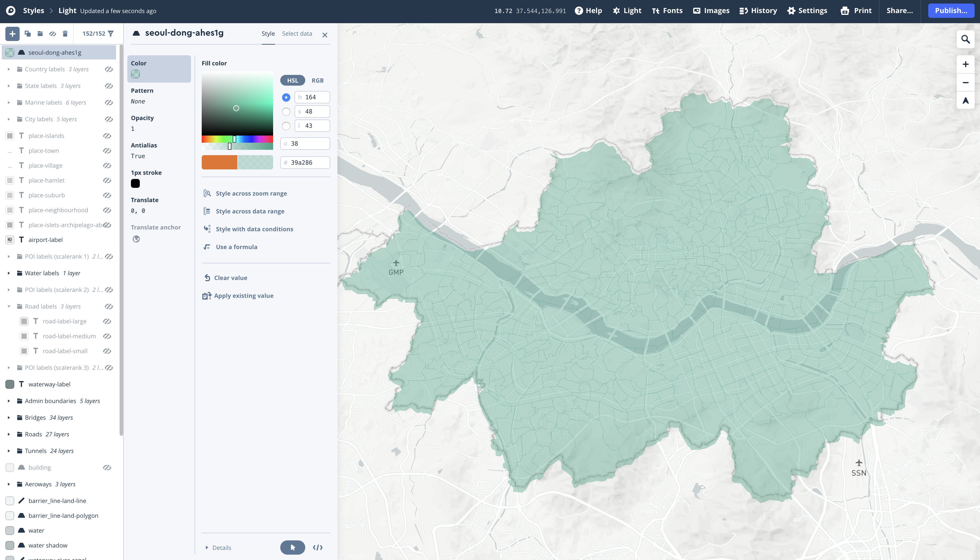This screenshot has height=560, width=980.
Task: Select the saturation radio button
Action: 286,111
